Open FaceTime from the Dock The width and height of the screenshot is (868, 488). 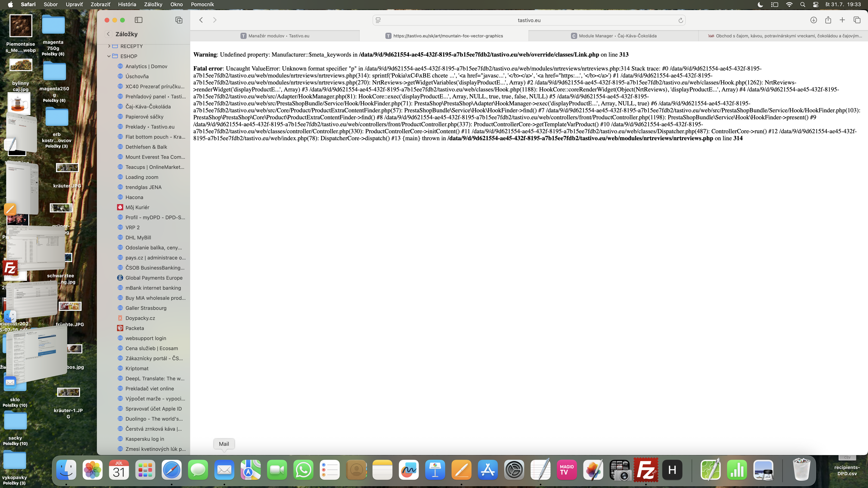click(277, 470)
